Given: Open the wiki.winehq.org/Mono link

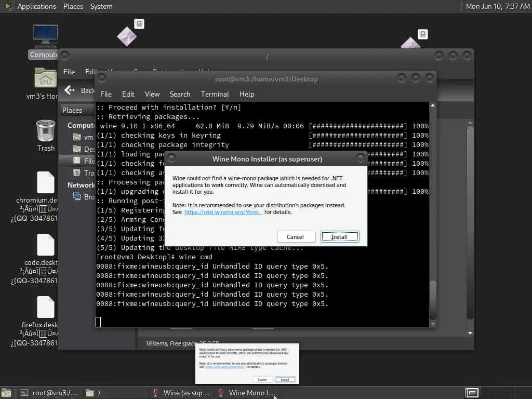Looking at the screenshot, I should tap(223, 212).
